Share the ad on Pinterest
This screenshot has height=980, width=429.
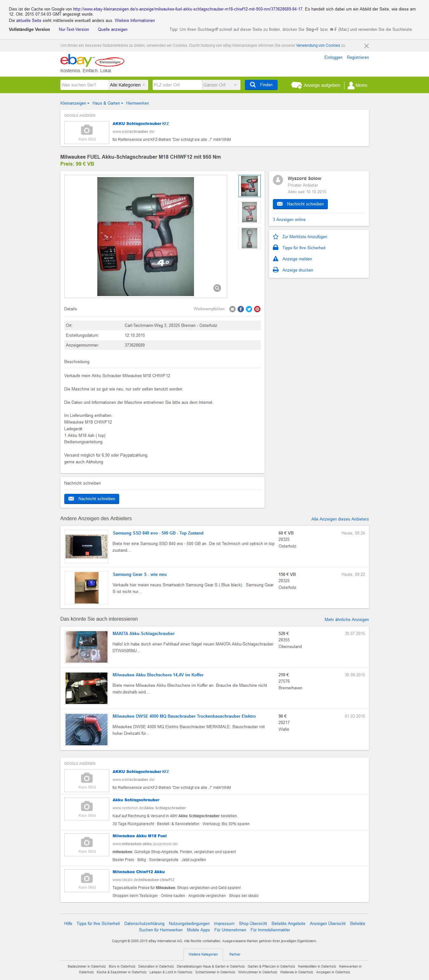pyautogui.click(x=258, y=309)
